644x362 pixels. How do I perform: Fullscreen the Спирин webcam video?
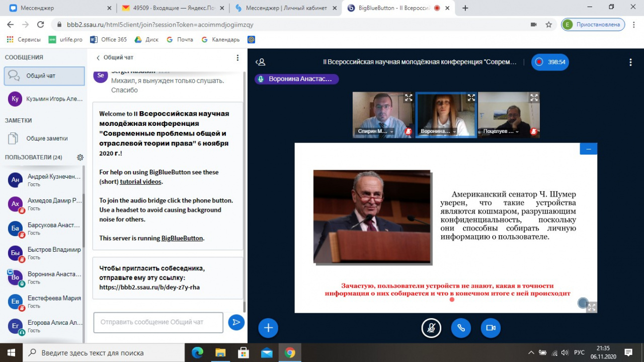(x=409, y=98)
